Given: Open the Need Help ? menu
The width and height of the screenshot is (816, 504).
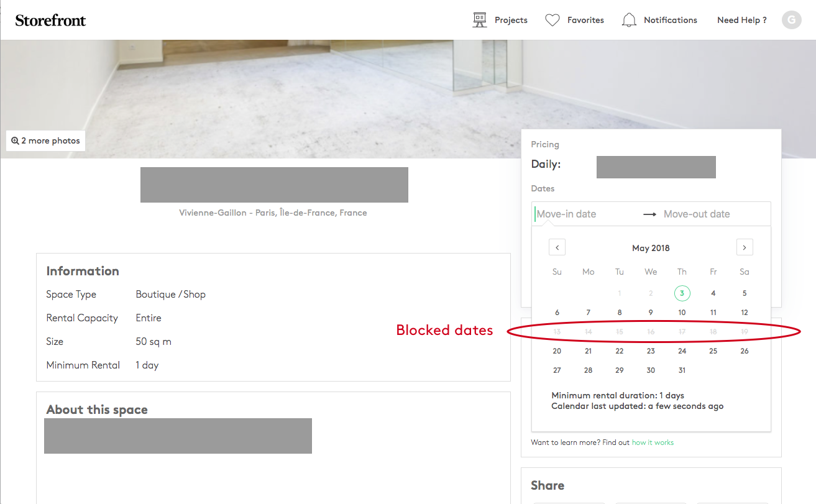Looking at the screenshot, I should coord(741,20).
